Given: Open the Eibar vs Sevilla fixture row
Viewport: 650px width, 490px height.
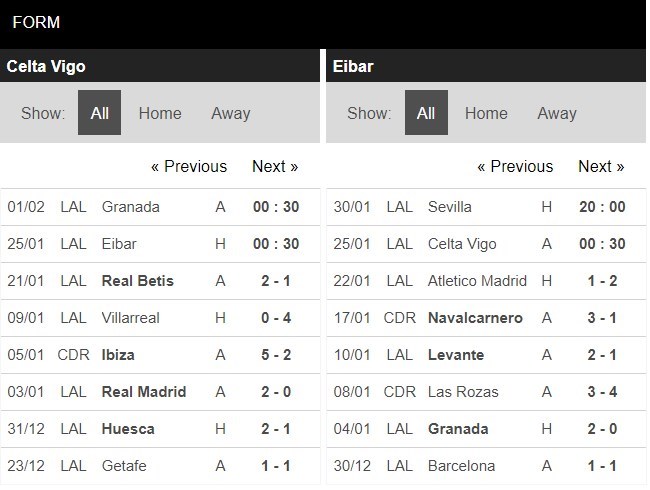Looking at the screenshot, I should point(486,207).
